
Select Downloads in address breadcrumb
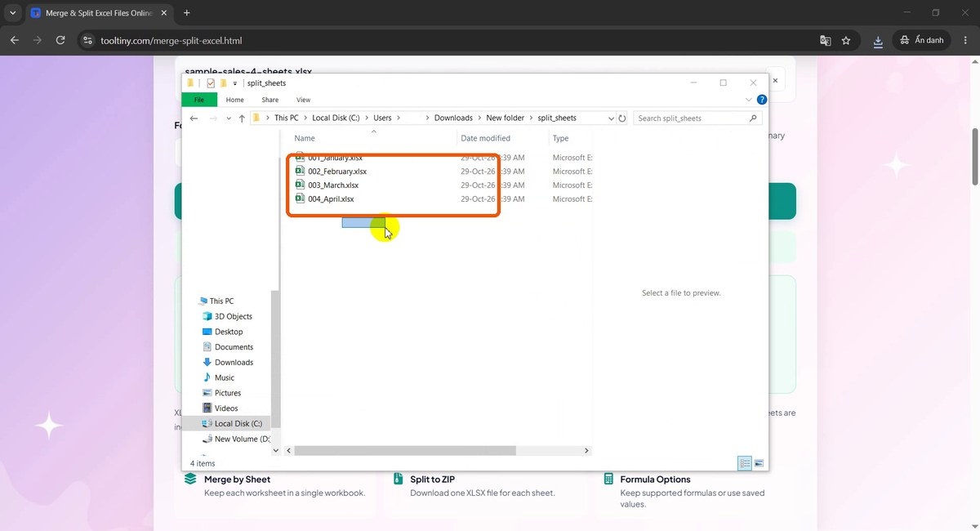tap(453, 118)
